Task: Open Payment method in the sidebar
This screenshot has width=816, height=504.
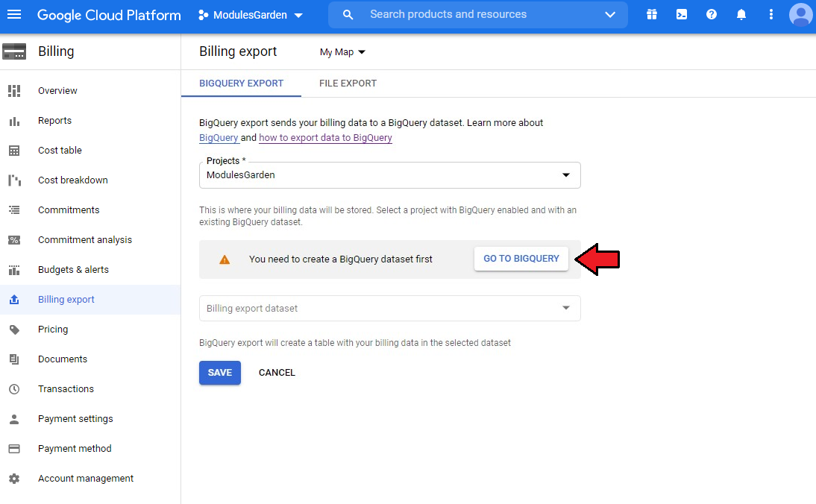Action: [75, 448]
